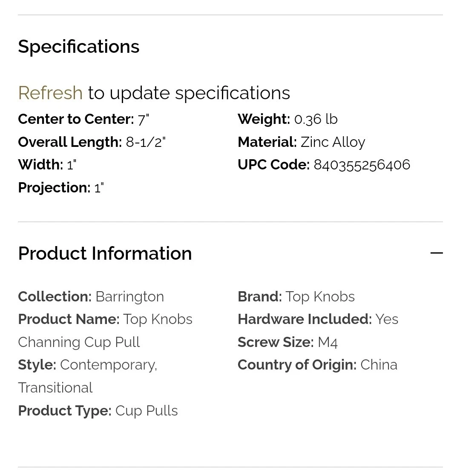
Task: Click the Hardware Included Yes value
Action: point(387,319)
